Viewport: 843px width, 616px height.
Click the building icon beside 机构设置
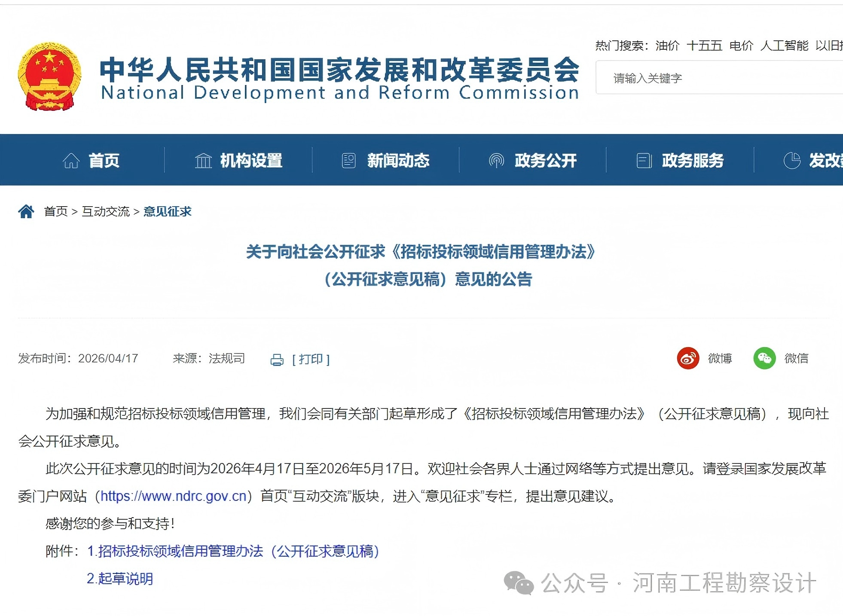pos(203,161)
